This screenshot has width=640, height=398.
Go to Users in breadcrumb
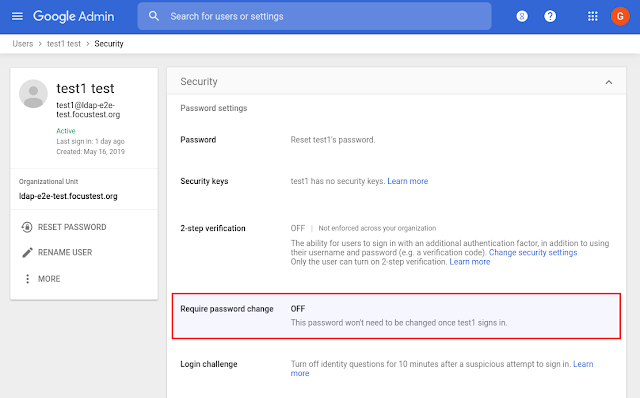(23, 44)
